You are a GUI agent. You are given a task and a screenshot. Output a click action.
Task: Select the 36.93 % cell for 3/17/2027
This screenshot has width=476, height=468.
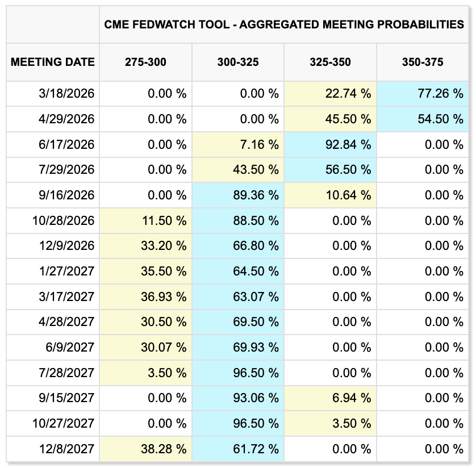click(164, 296)
